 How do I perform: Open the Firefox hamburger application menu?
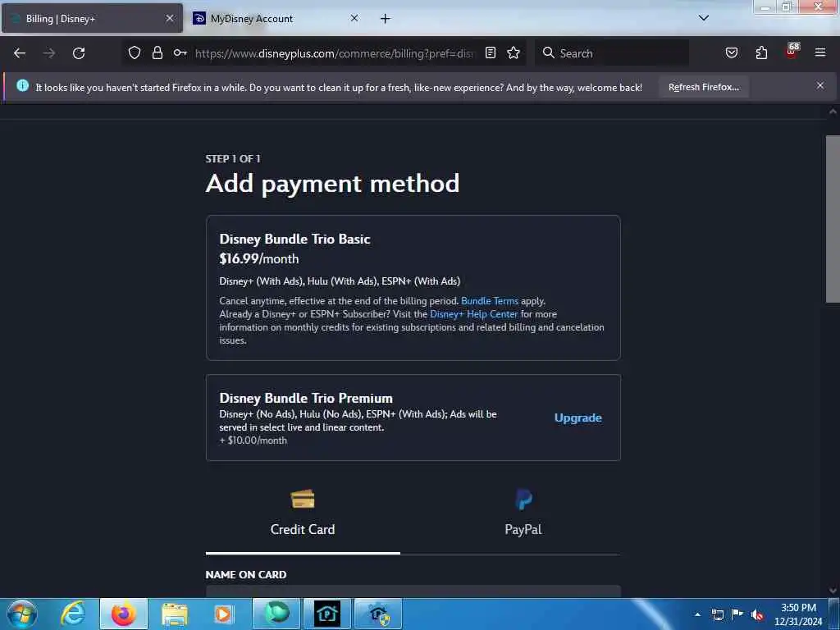pos(820,52)
